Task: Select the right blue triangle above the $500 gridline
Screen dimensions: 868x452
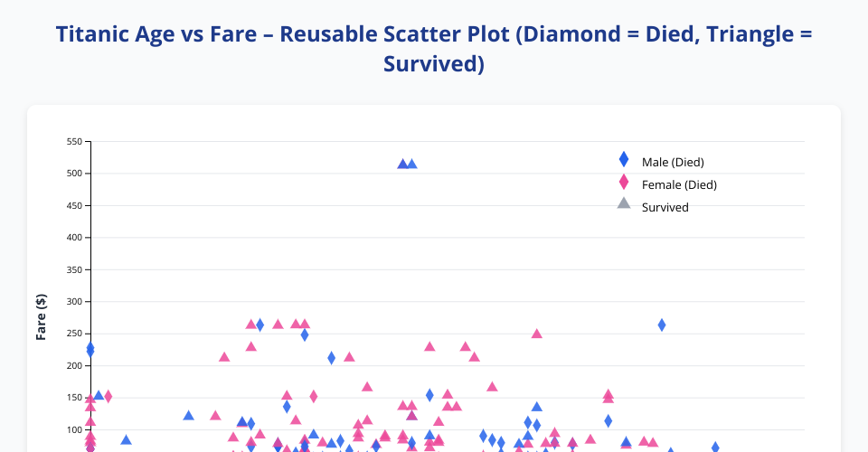Action: click(412, 164)
